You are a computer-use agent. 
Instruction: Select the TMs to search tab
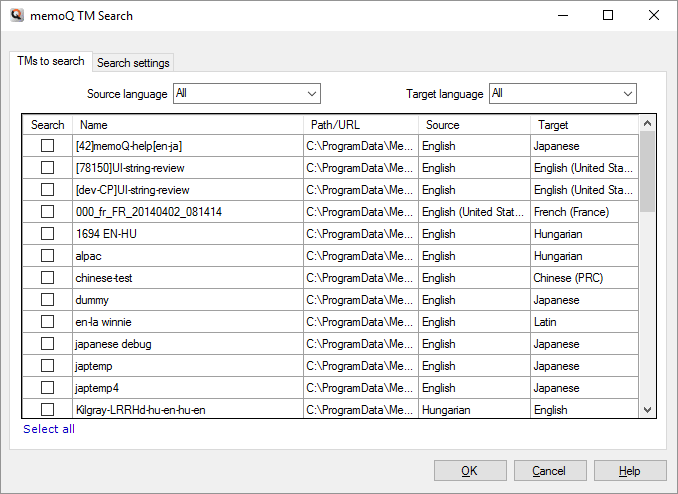(50, 62)
